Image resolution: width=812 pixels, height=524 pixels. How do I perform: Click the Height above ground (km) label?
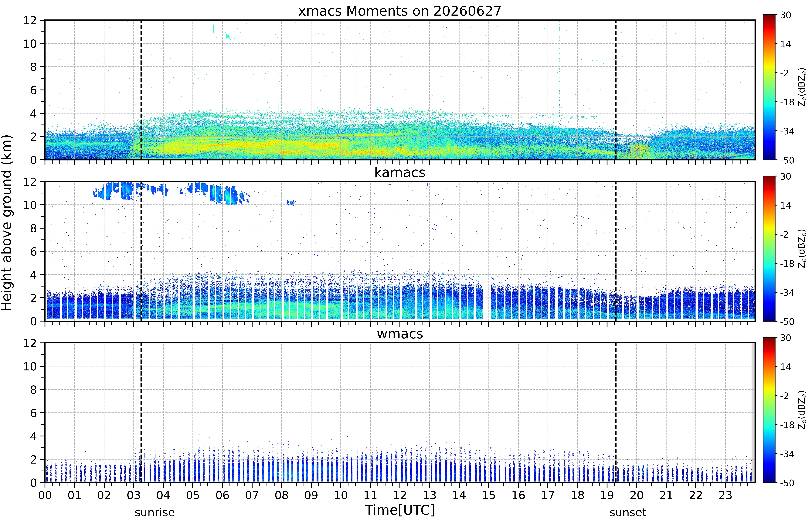7,223
